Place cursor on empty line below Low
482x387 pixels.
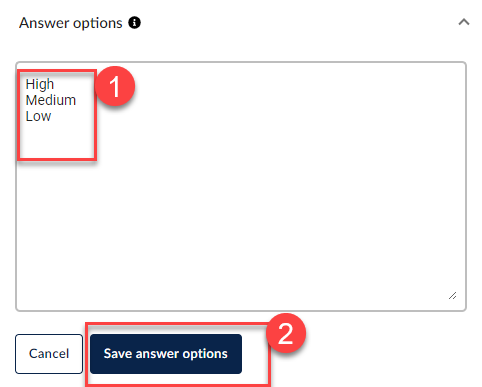tap(30, 132)
